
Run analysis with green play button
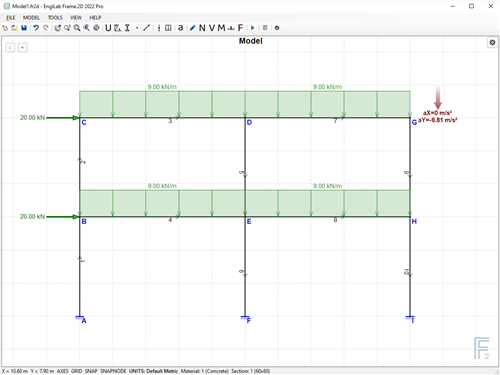click(253, 28)
